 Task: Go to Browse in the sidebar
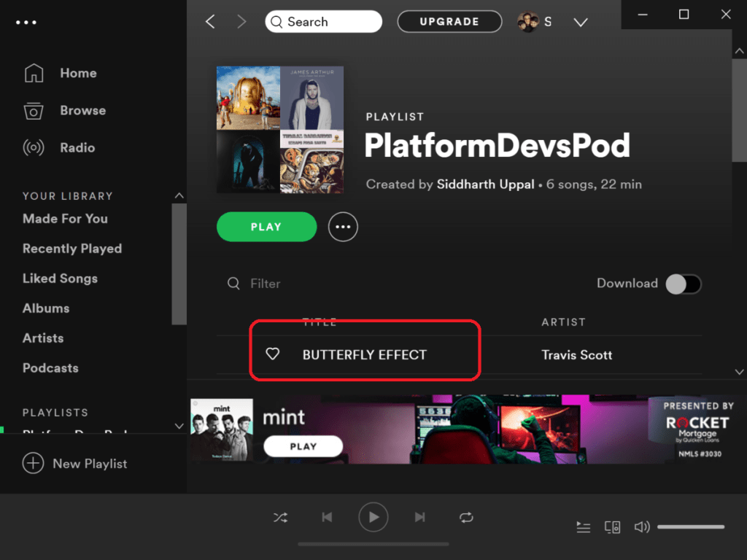pyautogui.click(x=82, y=111)
